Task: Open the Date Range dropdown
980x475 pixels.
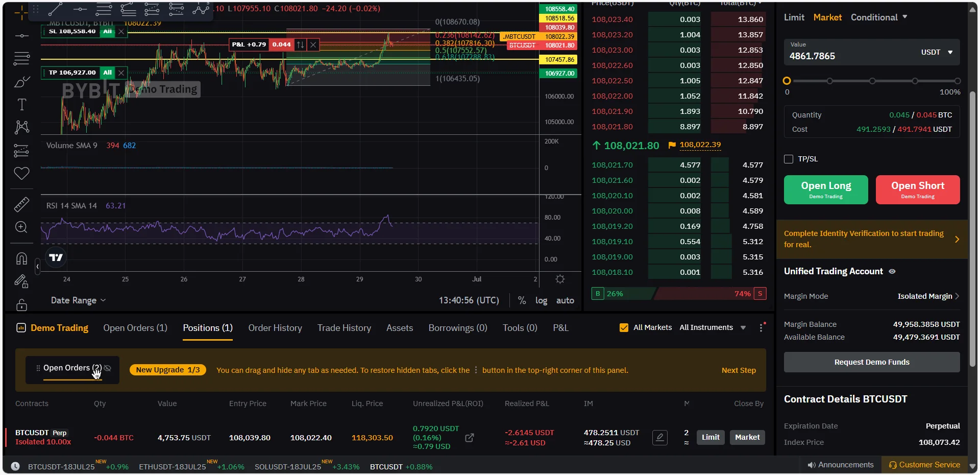Action: [x=78, y=300]
